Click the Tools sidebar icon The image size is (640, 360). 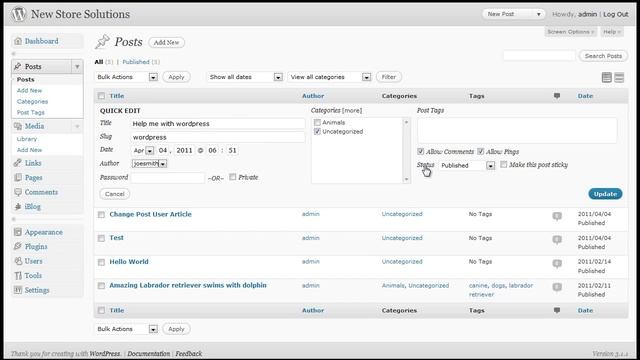tap(18, 276)
